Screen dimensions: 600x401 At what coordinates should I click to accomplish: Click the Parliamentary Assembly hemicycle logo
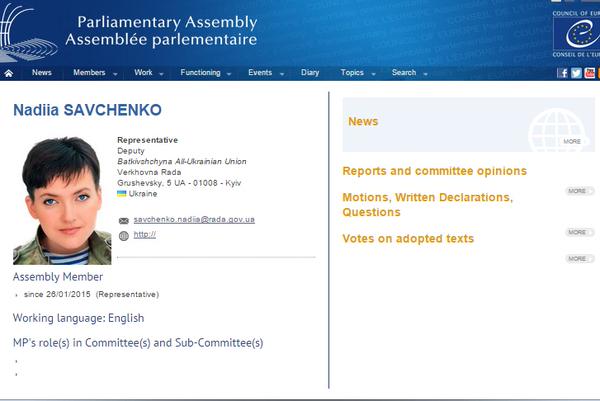click(x=27, y=33)
